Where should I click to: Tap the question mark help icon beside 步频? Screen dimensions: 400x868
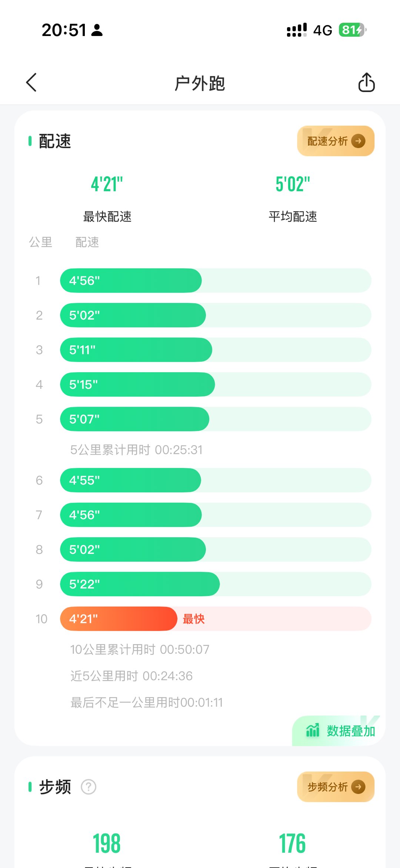[x=89, y=786]
